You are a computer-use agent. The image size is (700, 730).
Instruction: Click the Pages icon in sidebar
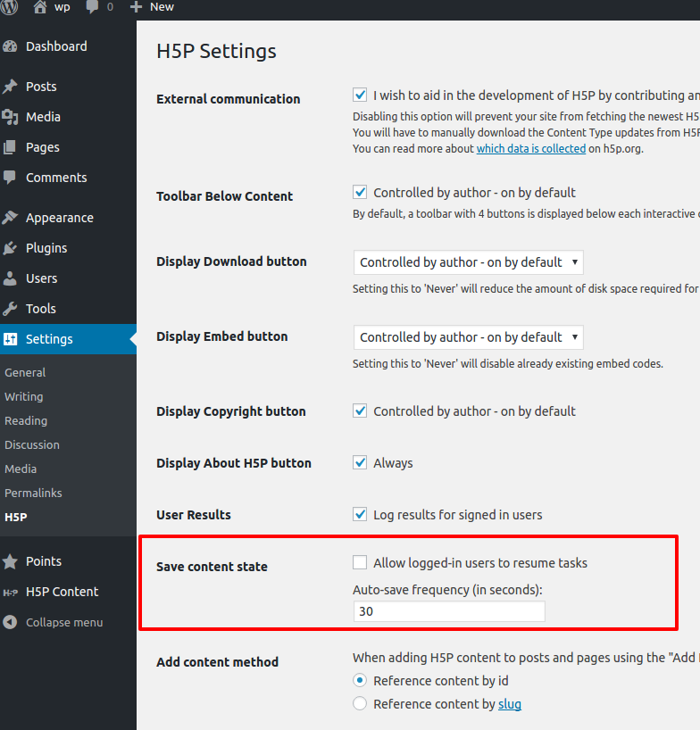[x=10, y=147]
